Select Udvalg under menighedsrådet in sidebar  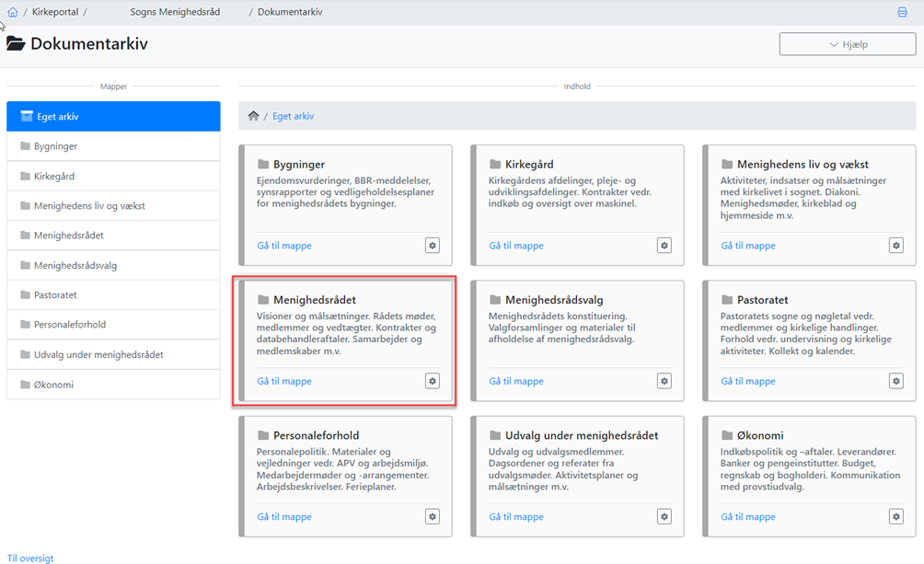coord(113,354)
